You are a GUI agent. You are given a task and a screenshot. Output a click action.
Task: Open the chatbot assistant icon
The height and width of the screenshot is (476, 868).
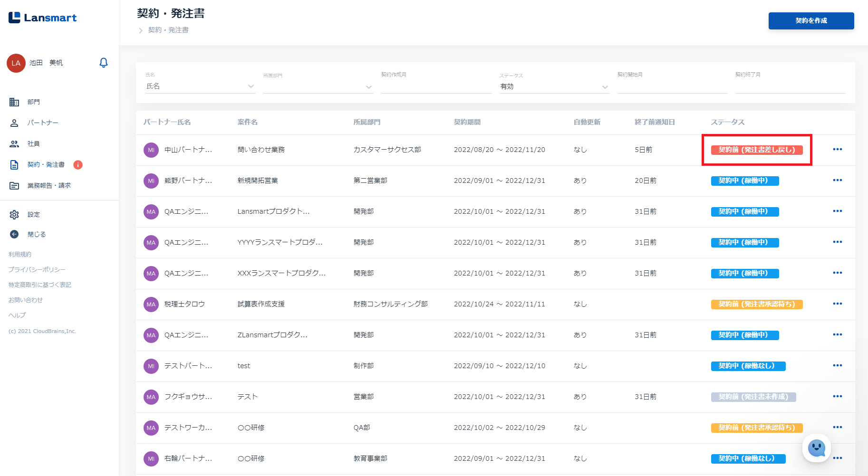[x=817, y=447]
